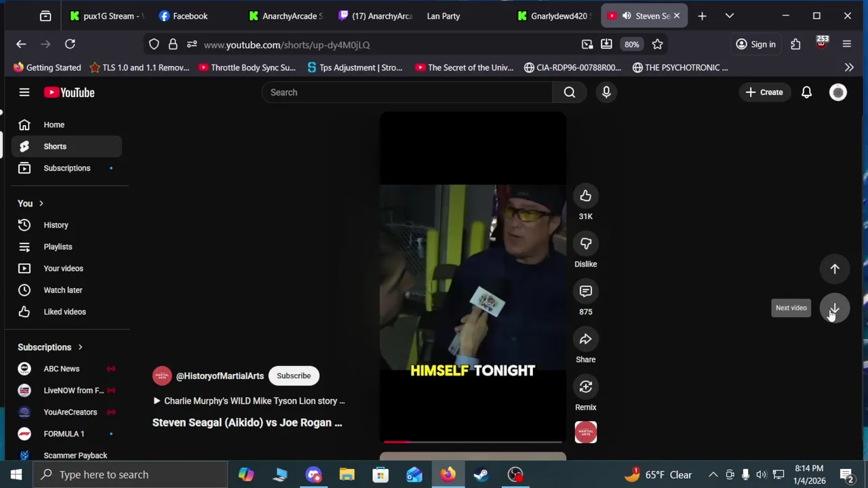Open Steam from the taskbar
868x488 pixels.
[x=481, y=474]
